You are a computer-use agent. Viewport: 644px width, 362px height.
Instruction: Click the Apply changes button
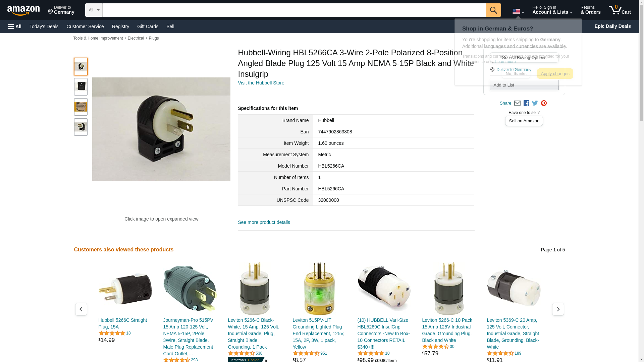[x=555, y=74]
